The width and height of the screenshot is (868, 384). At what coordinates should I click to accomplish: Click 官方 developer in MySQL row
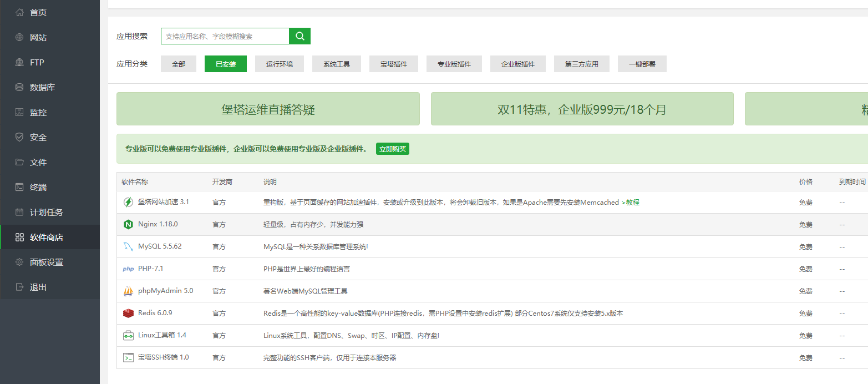pyautogui.click(x=219, y=247)
